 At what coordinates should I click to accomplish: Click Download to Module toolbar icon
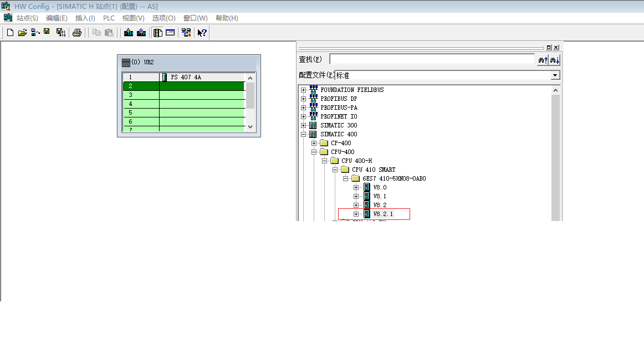tap(129, 33)
